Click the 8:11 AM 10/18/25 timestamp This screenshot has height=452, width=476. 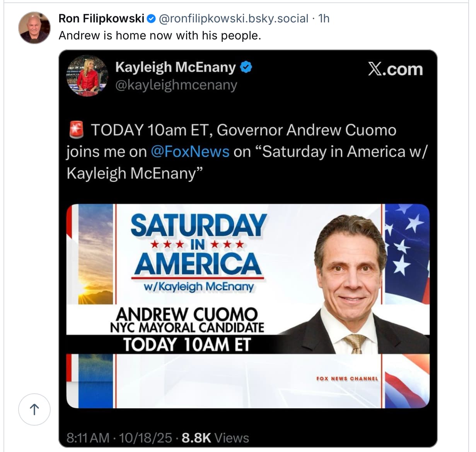119,438
